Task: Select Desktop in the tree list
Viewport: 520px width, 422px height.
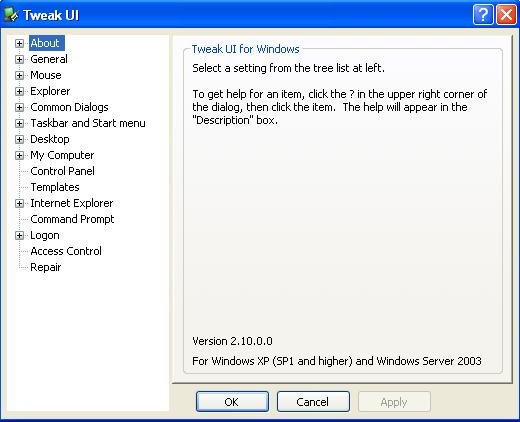Action: tap(50, 139)
